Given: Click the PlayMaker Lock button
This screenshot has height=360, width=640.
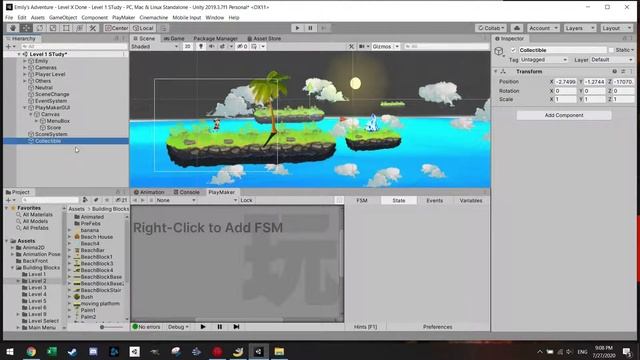Looking at the screenshot, I should (x=246, y=200).
